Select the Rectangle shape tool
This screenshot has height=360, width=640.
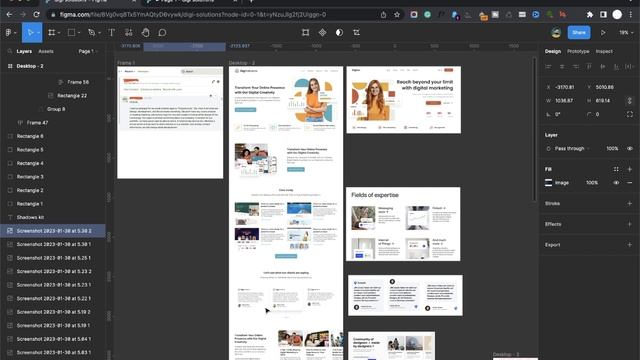pos(71,32)
